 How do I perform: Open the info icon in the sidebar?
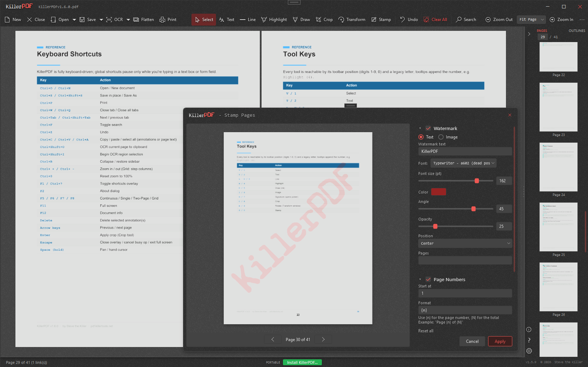(529, 329)
